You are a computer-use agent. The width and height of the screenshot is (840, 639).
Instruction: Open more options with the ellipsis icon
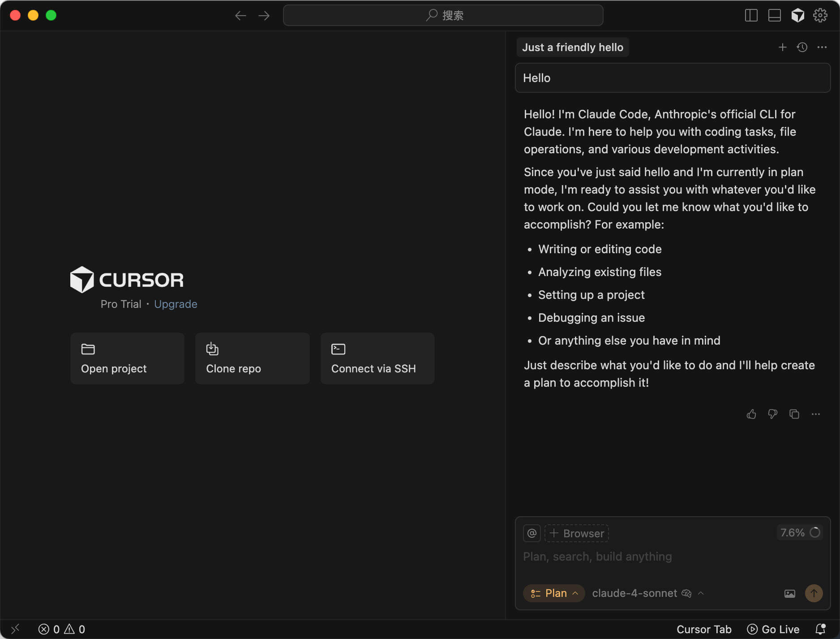pos(823,47)
